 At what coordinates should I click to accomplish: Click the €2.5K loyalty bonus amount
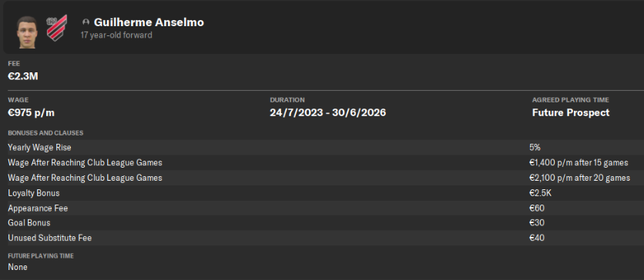coord(539,193)
